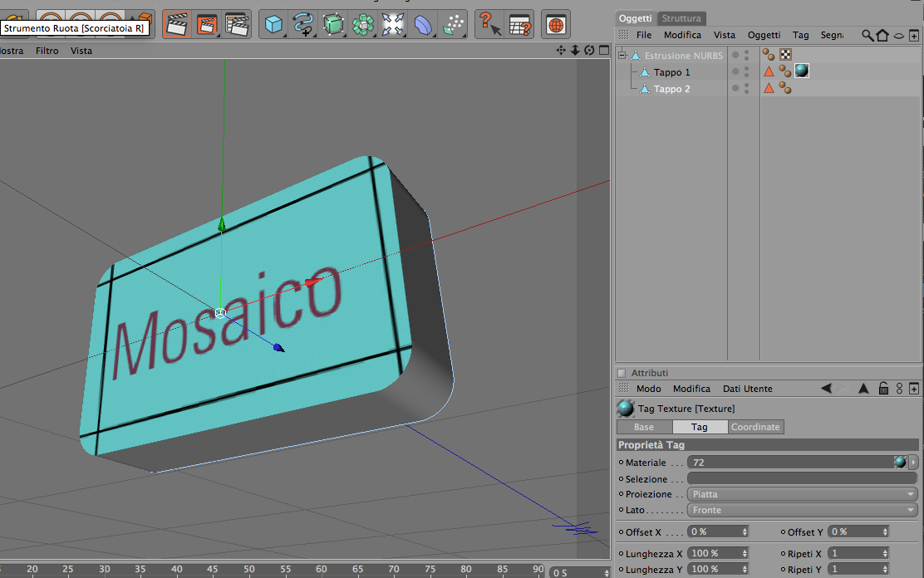The image size is (924, 578).
Task: Open the particle emitter objects icon
Action: click(x=453, y=25)
